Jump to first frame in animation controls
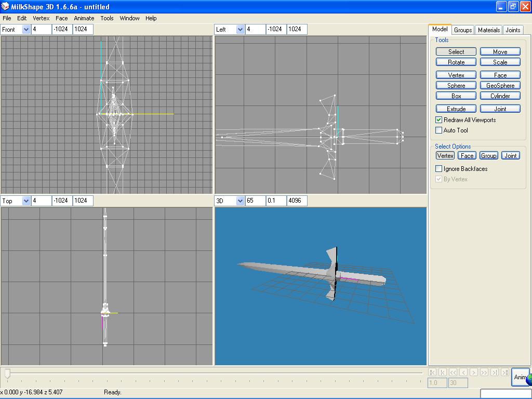Screen dimensions: 532x399 point(432,372)
